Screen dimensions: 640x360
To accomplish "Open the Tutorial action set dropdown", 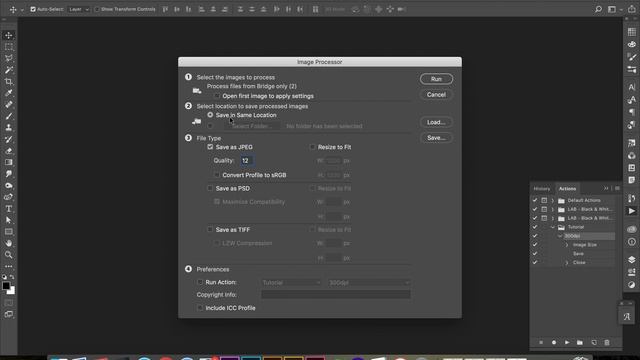I will tap(291, 282).
